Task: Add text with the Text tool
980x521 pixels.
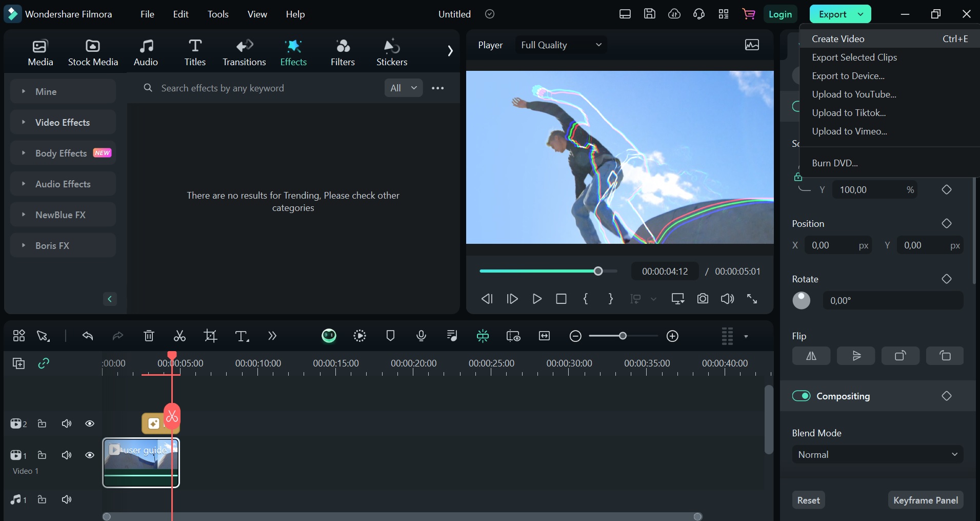Action: (242, 336)
